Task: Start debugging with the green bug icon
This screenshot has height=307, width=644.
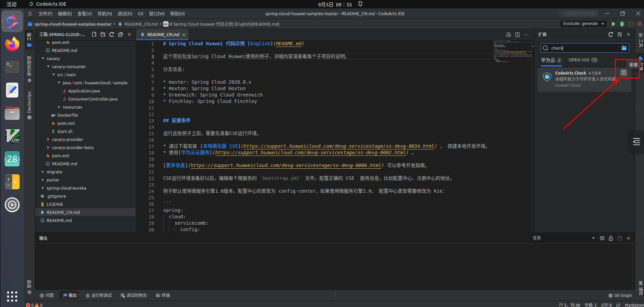Action: coord(622,24)
